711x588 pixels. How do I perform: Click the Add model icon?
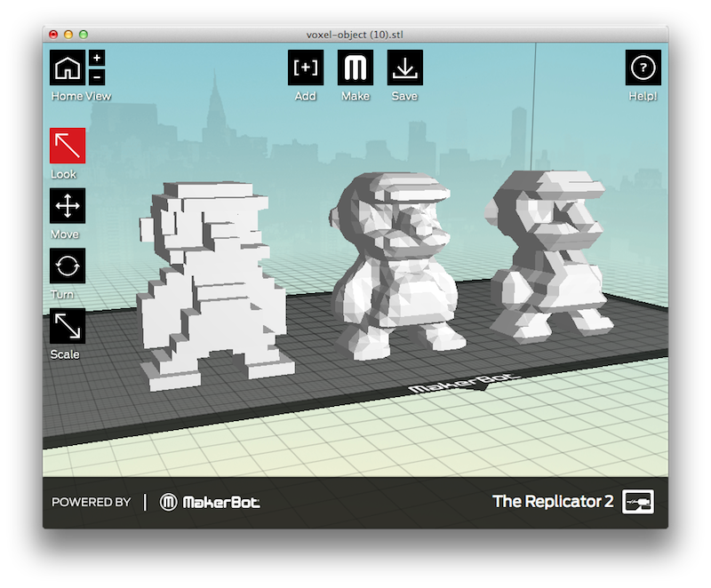pyautogui.click(x=304, y=69)
